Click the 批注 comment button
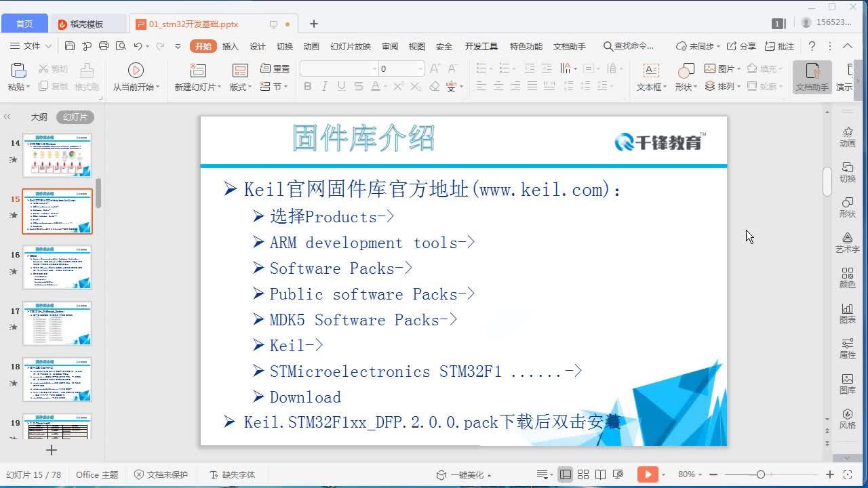Image resolution: width=868 pixels, height=488 pixels. [x=779, y=46]
